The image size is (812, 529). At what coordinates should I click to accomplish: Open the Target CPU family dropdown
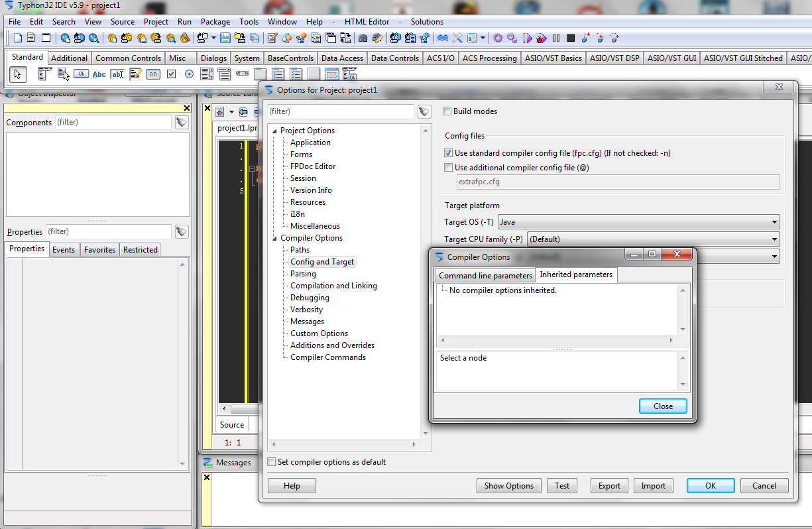pyautogui.click(x=653, y=239)
